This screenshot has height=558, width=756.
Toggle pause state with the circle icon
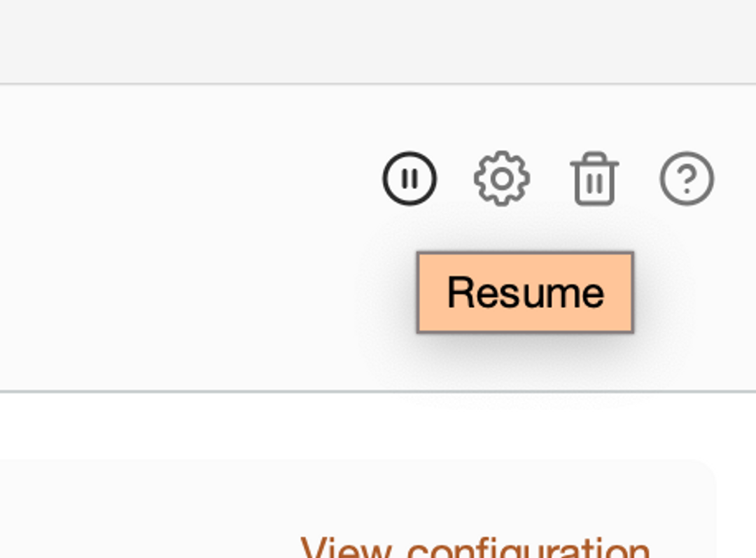point(409,179)
